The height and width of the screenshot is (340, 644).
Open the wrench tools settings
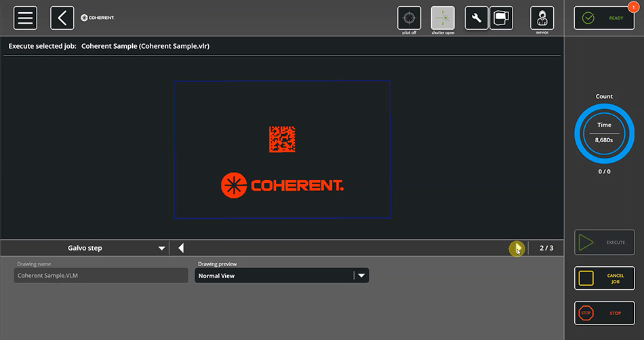477,18
